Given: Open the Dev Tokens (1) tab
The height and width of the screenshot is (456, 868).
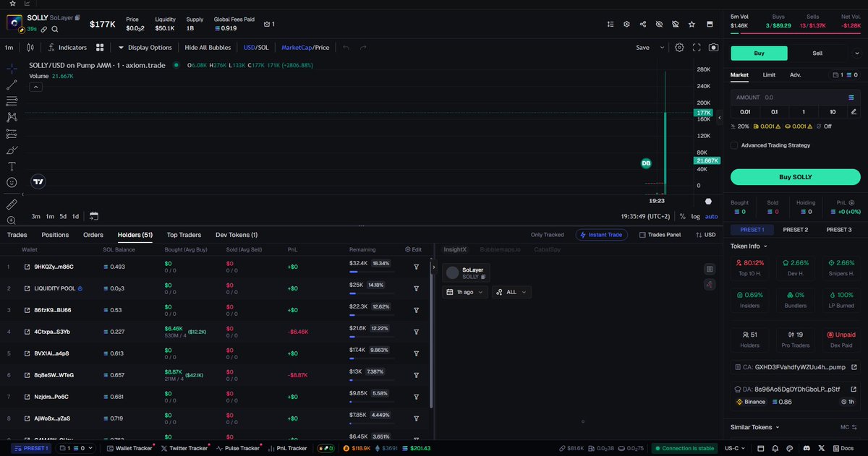Looking at the screenshot, I should click(237, 235).
